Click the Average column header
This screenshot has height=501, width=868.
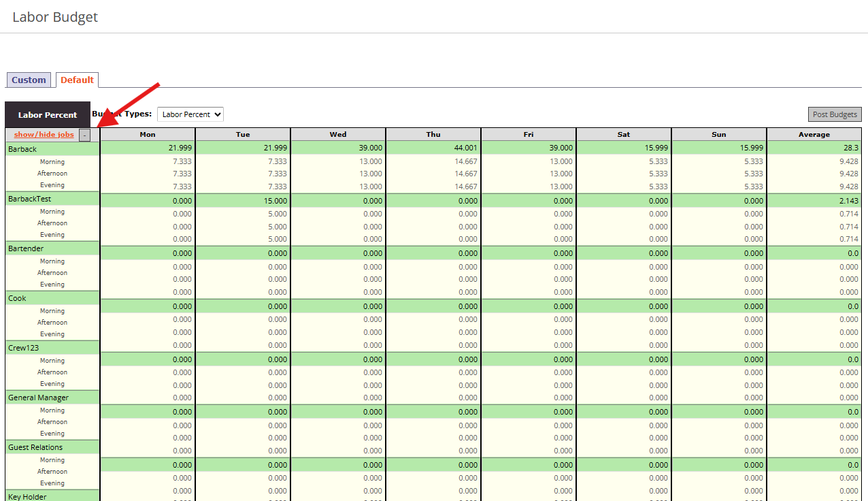[x=814, y=135]
